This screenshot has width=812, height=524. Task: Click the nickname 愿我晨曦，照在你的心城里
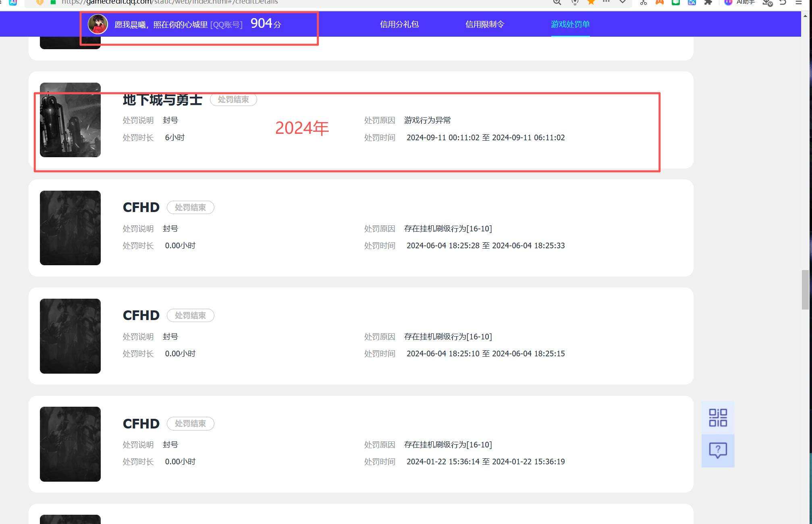(x=161, y=25)
